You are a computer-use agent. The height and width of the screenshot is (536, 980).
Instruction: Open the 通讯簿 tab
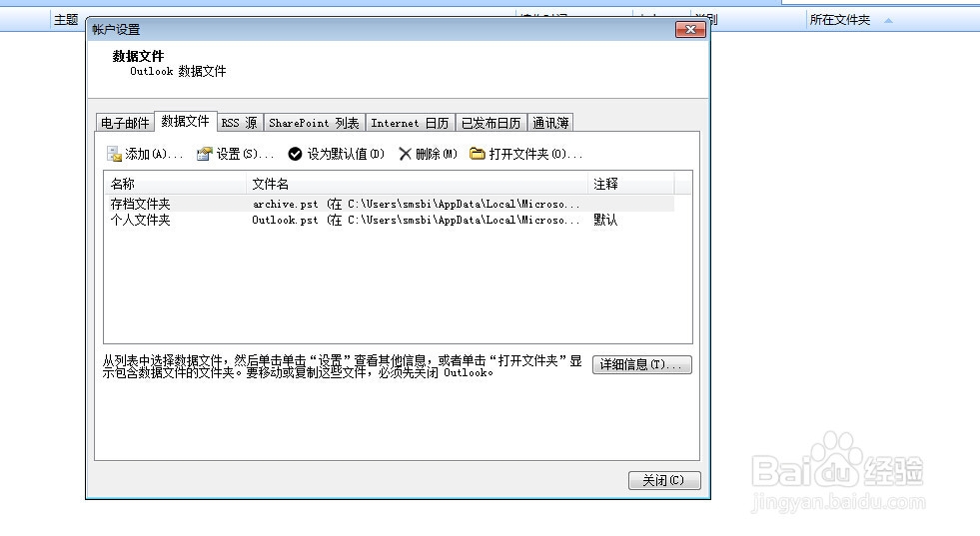(550, 123)
